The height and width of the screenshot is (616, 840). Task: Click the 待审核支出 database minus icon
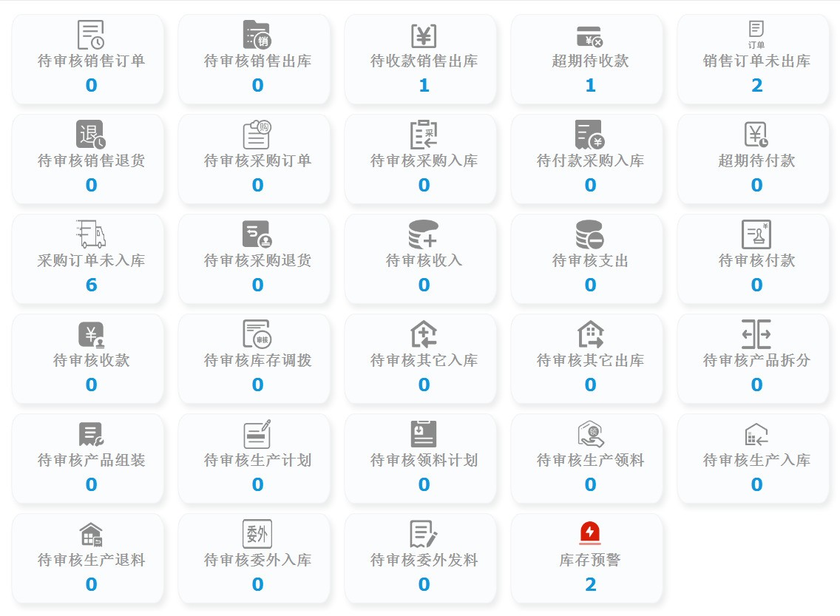coord(589,234)
